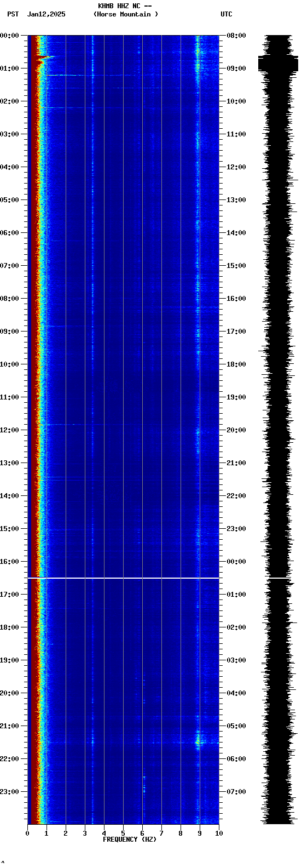Click the 10:00 PST time label
Screen dimensions: 302x868
click(x=9, y=364)
